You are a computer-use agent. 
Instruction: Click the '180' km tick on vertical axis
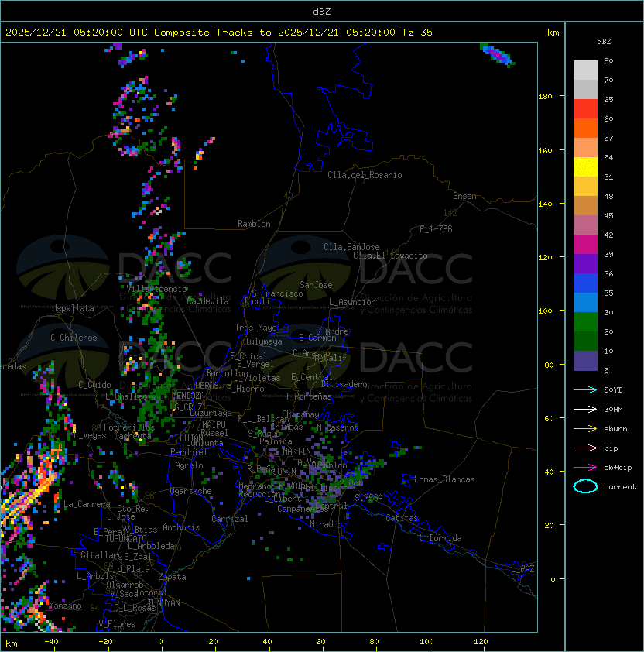tap(545, 97)
